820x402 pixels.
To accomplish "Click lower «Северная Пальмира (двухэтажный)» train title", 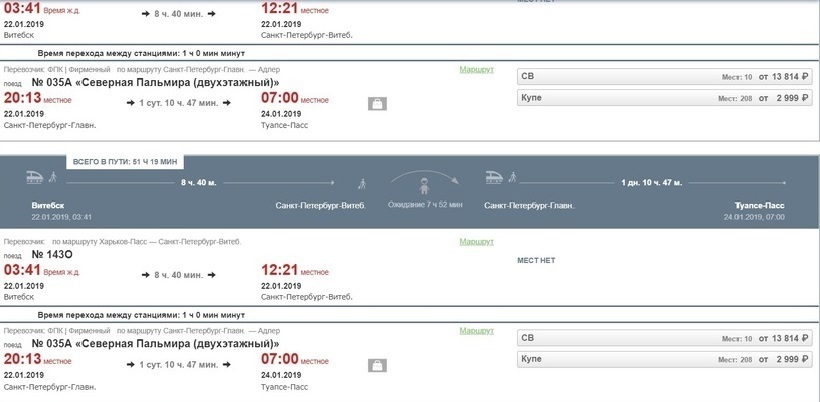I will [177, 344].
